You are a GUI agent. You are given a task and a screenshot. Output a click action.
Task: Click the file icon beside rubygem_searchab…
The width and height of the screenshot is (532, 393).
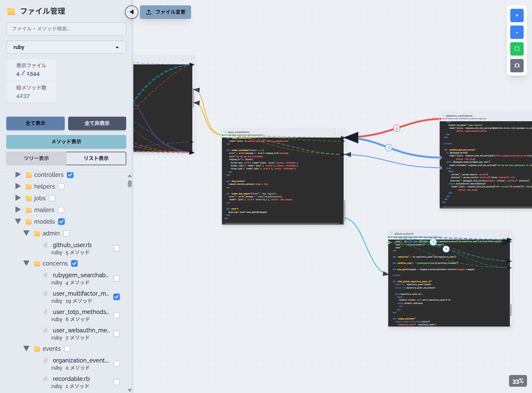point(46,275)
